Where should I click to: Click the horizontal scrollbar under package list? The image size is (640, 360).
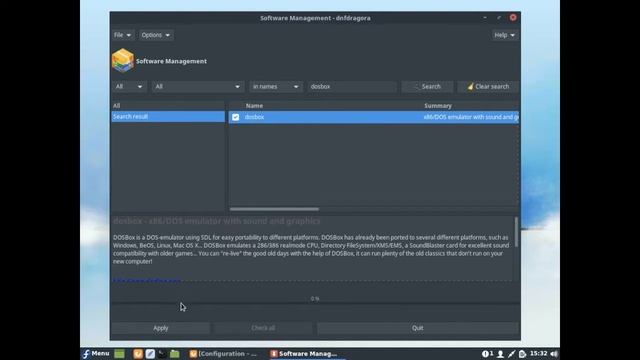point(274,209)
